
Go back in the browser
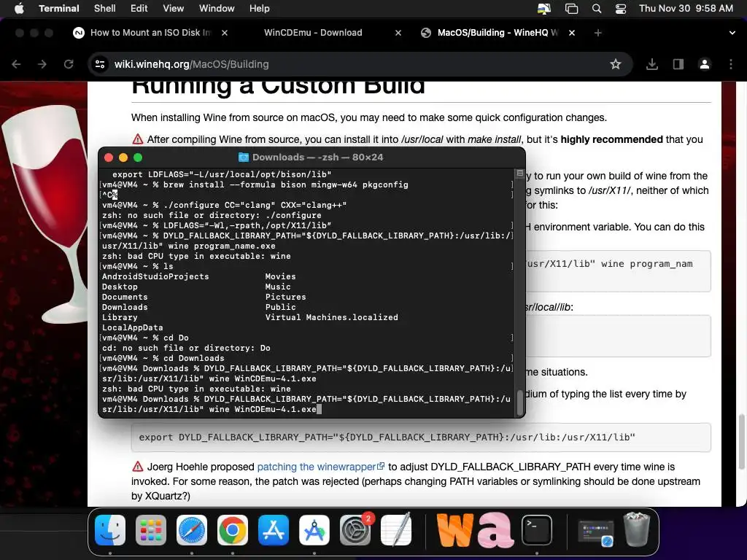coord(16,64)
